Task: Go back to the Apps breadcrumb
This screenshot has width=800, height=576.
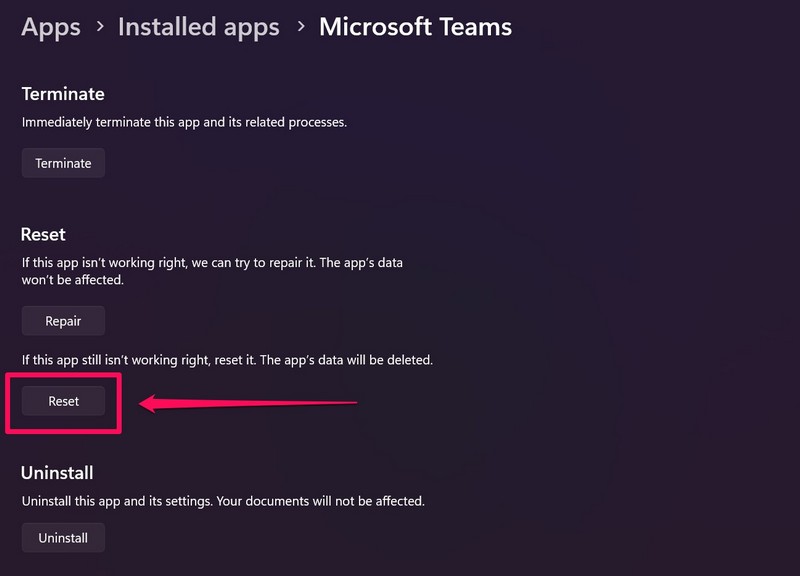Action: point(50,27)
